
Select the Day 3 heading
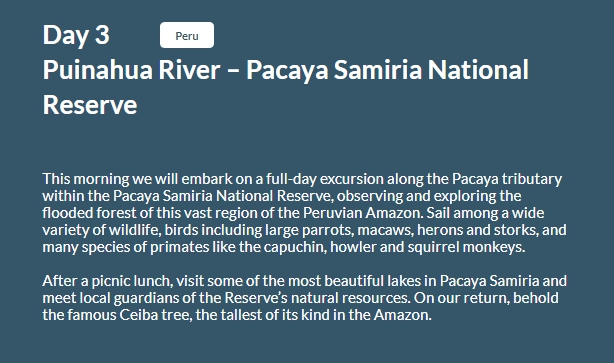coord(76,35)
